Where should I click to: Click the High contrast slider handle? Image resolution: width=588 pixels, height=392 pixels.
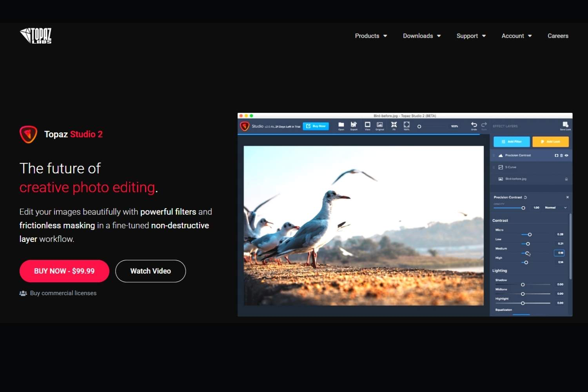click(526, 262)
